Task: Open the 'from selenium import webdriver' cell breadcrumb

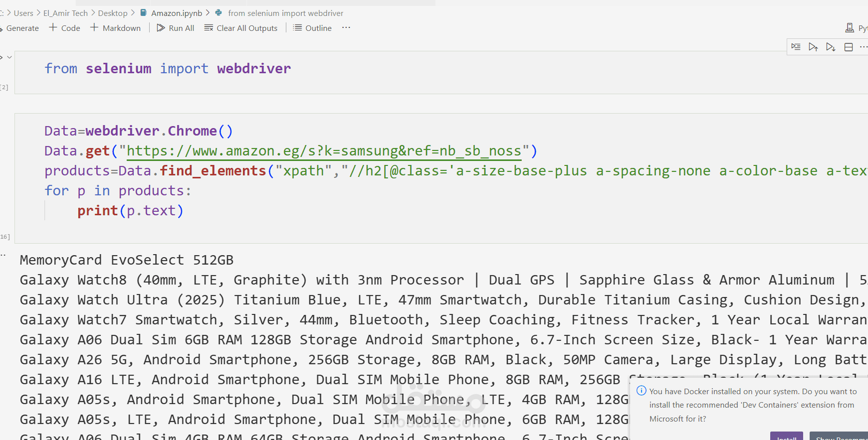Action: click(285, 13)
